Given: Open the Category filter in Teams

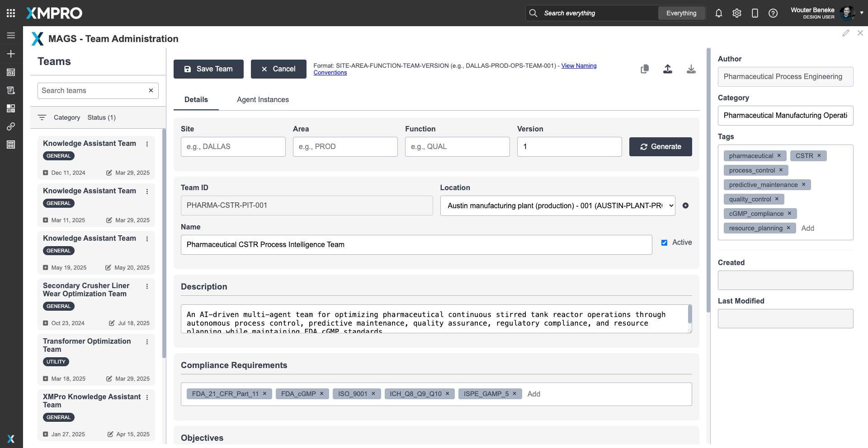Looking at the screenshot, I should point(66,117).
